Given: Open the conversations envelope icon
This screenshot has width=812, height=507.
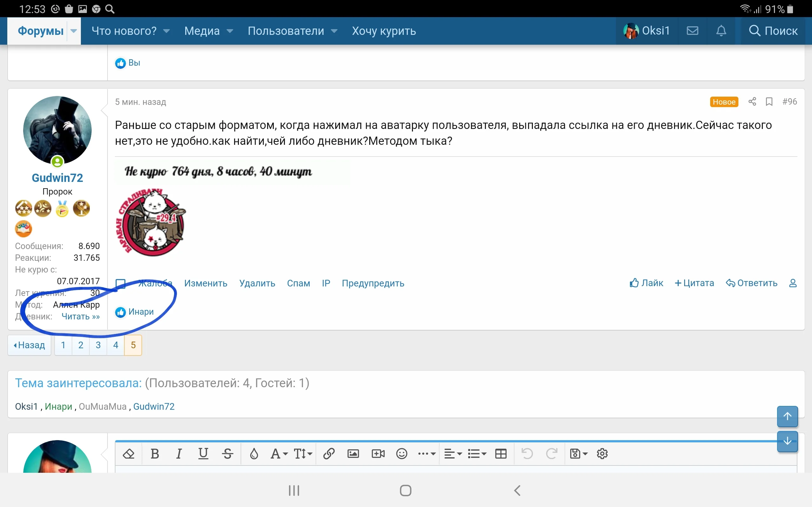Looking at the screenshot, I should 693,30.
